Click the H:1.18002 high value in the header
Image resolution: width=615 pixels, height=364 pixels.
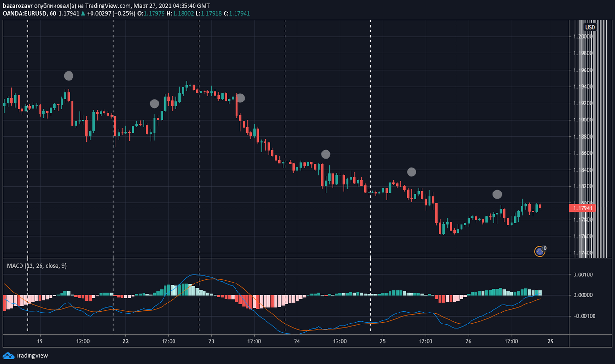pos(180,13)
